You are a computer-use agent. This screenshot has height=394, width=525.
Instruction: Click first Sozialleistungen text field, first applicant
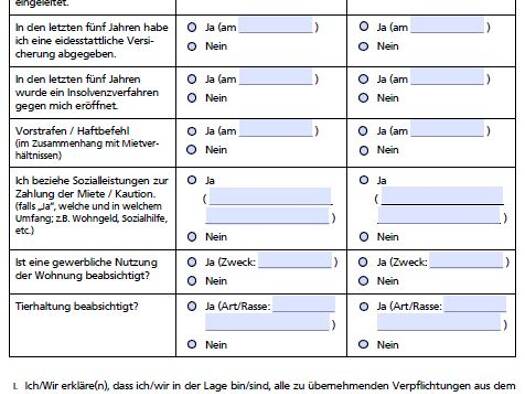point(270,196)
